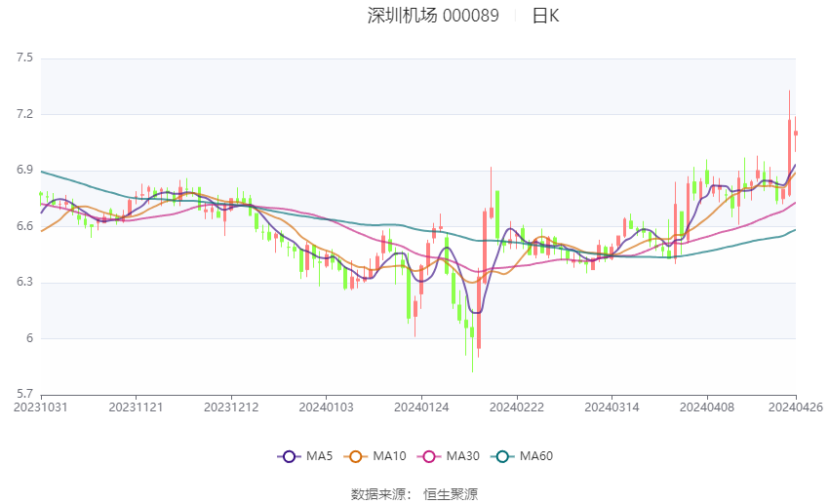This screenshot has height=504, width=829.
Task: Click the y-axis value 6.6
Action: (24, 226)
